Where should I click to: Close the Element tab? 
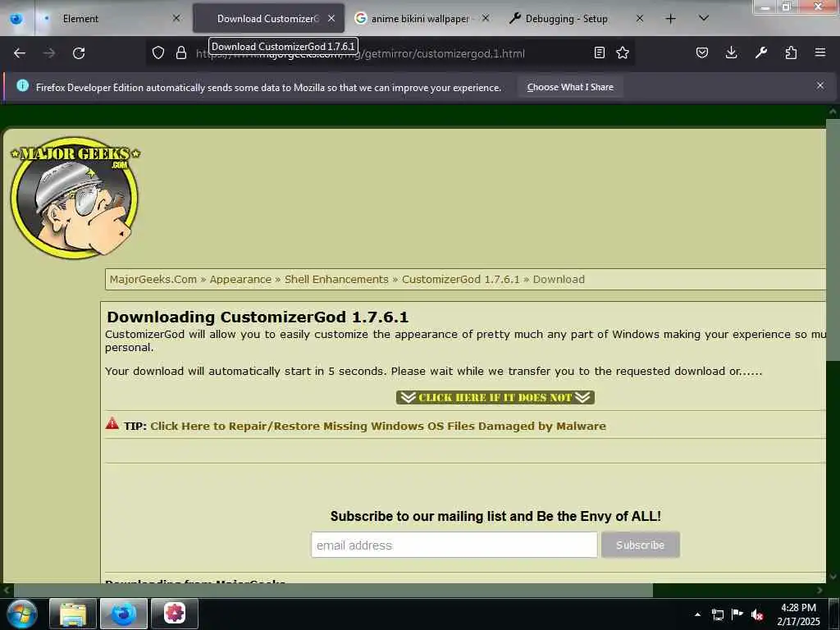[x=176, y=18]
